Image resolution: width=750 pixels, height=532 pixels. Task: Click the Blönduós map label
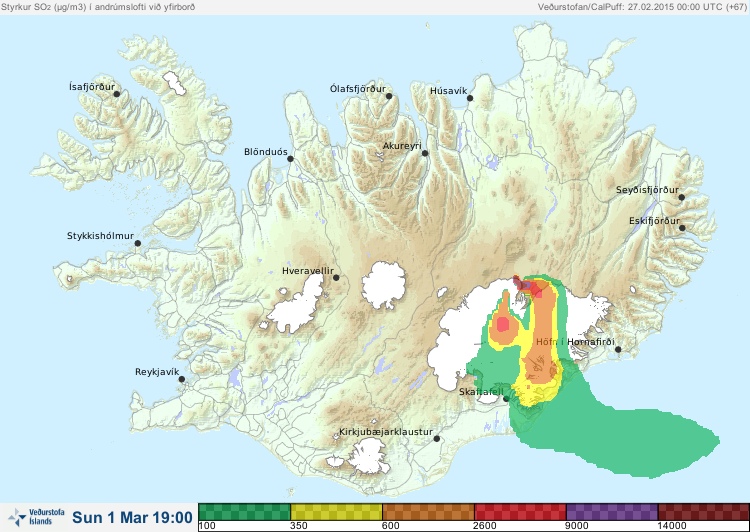[x=265, y=152]
